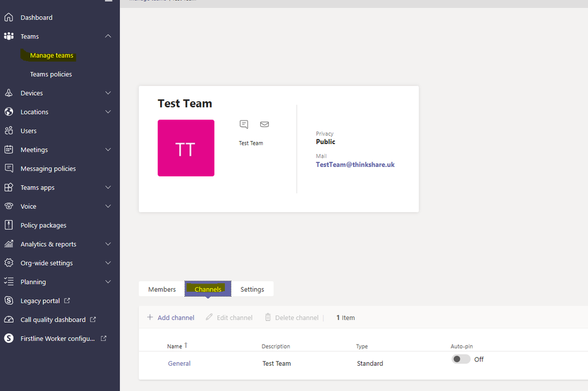588x391 pixels.
Task: Click the Public privacy value
Action: (x=325, y=142)
